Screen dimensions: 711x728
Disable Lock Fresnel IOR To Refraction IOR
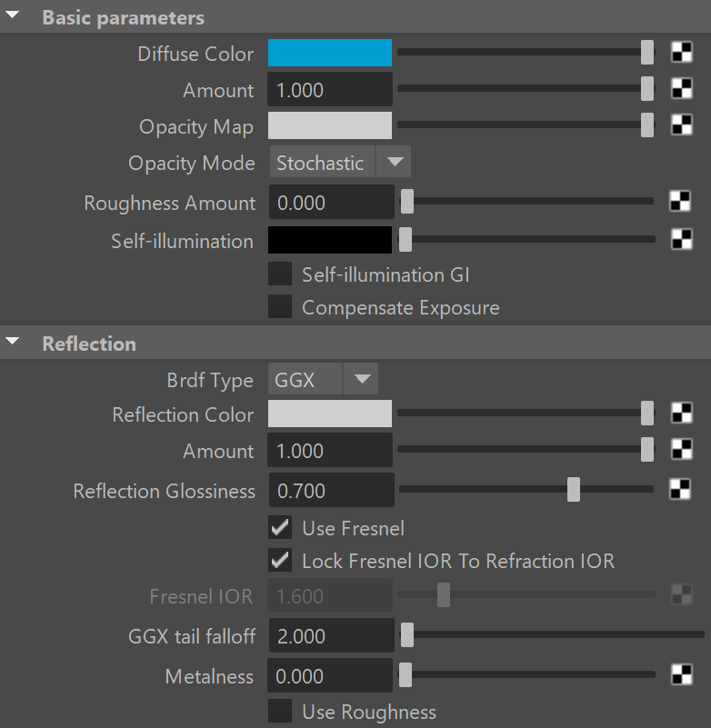click(280, 561)
